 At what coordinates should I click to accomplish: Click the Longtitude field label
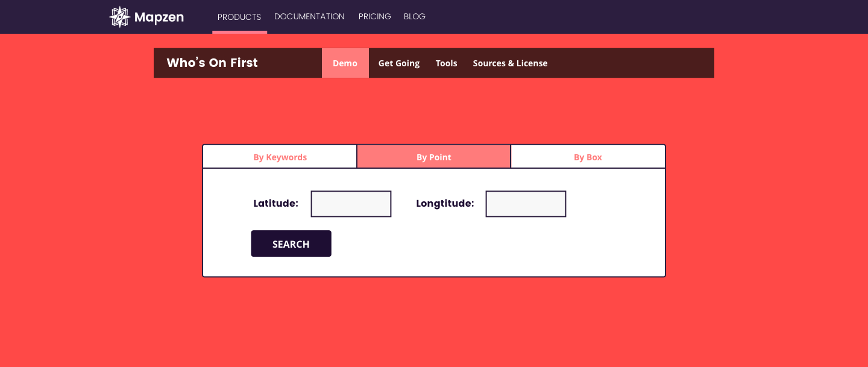445,204
